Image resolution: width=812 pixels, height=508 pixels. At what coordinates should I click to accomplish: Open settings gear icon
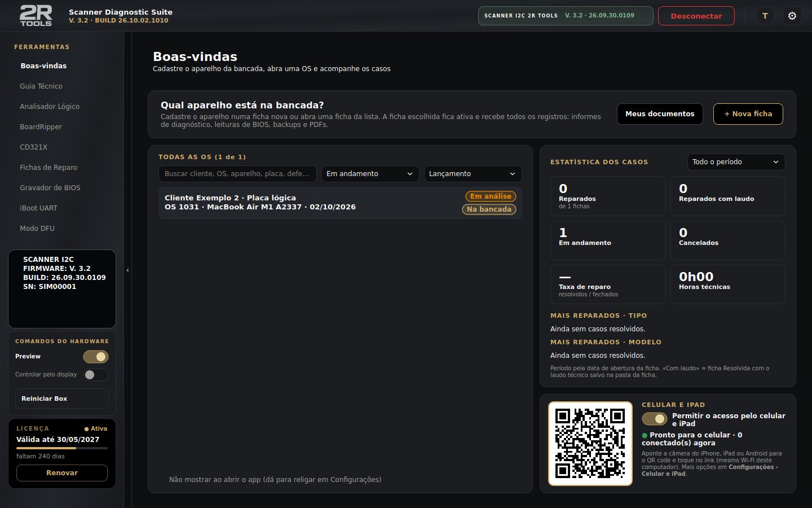(x=792, y=16)
